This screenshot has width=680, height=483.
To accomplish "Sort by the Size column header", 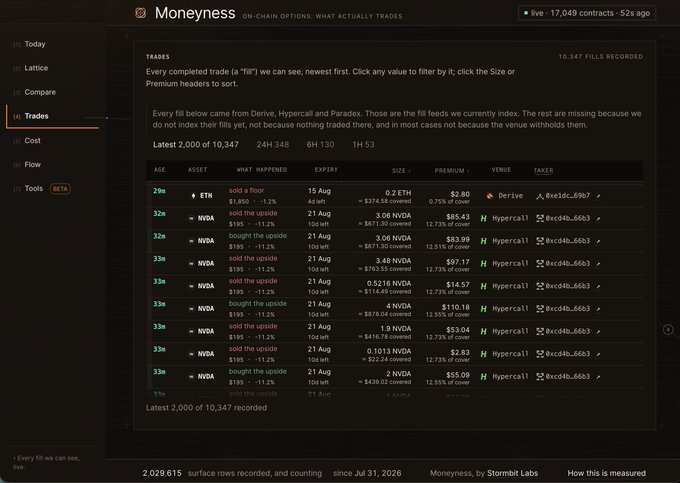I will click(401, 171).
